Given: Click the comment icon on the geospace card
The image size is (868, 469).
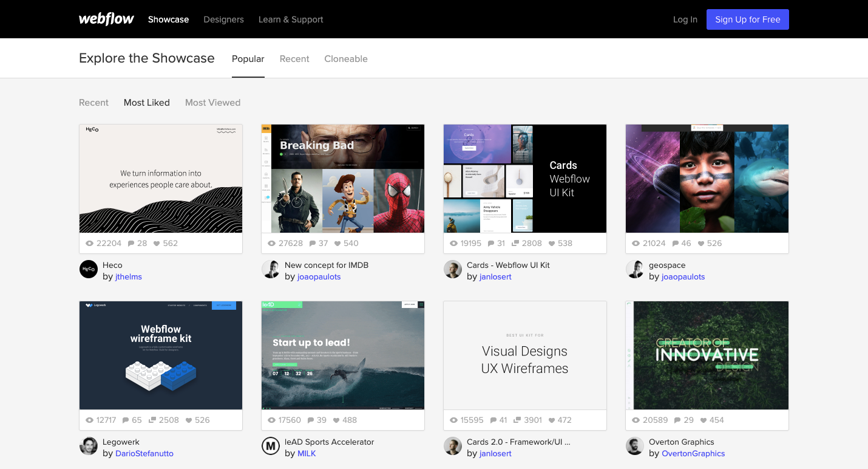Looking at the screenshot, I should pyautogui.click(x=676, y=242).
